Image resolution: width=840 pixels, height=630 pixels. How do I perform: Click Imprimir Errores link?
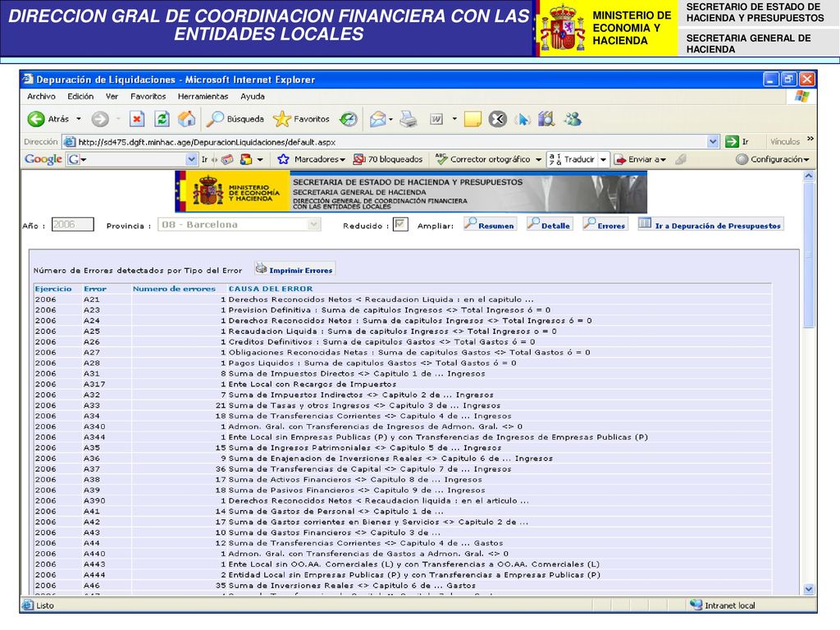[300, 271]
